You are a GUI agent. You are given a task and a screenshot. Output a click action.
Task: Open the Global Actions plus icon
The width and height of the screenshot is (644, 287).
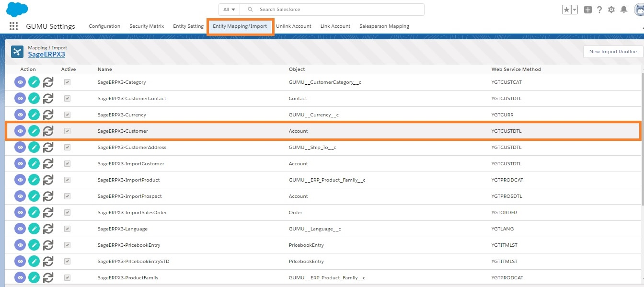pyautogui.click(x=588, y=10)
